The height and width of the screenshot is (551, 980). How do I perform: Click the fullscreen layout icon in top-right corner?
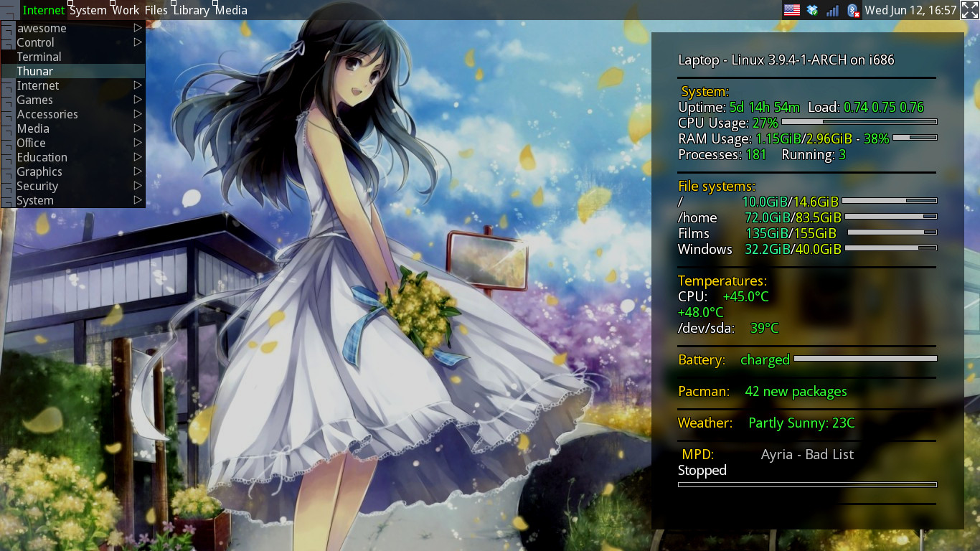pyautogui.click(x=970, y=10)
